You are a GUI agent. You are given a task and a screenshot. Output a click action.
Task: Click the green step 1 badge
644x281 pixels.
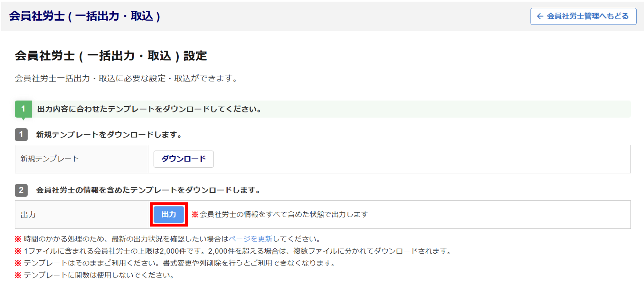23,109
